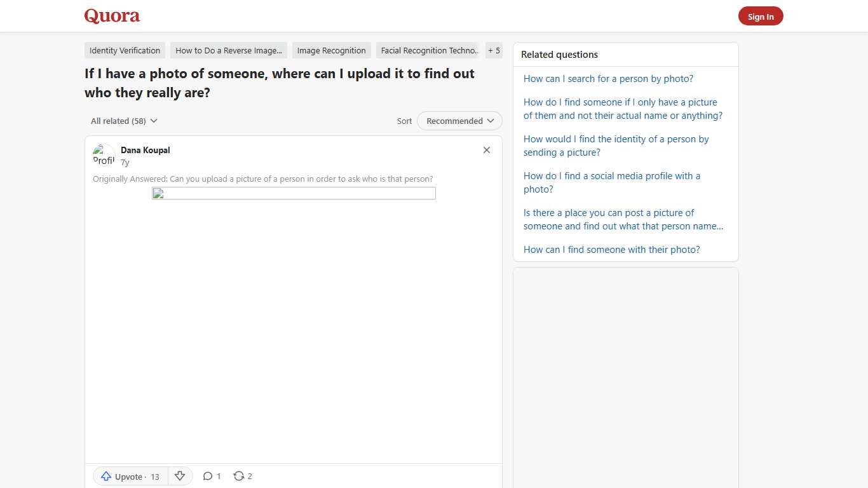Screen dimensions: 868x488
Task: Repost the answer
Action: 242,475
